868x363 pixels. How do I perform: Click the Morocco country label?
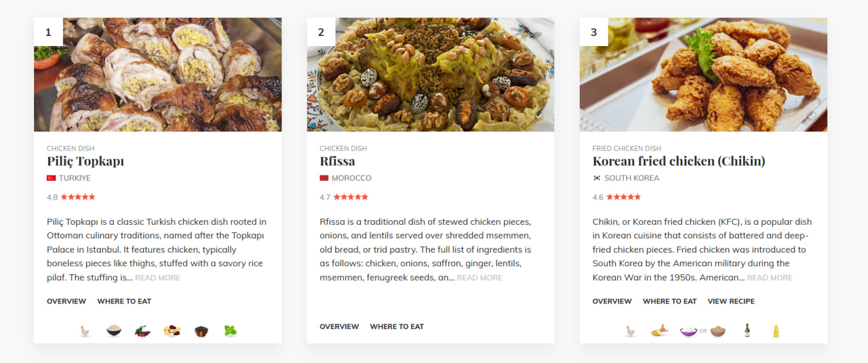point(351,178)
